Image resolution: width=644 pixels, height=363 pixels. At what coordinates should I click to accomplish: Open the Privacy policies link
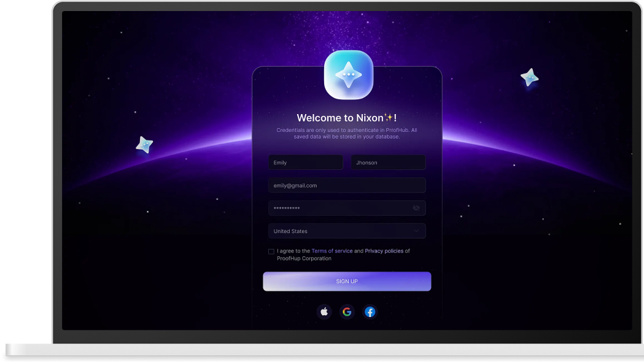click(x=384, y=251)
